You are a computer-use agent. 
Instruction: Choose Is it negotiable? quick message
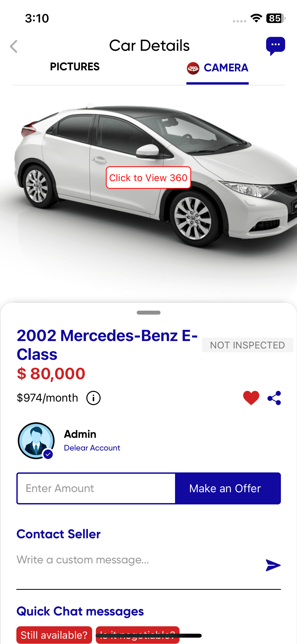(x=138, y=635)
